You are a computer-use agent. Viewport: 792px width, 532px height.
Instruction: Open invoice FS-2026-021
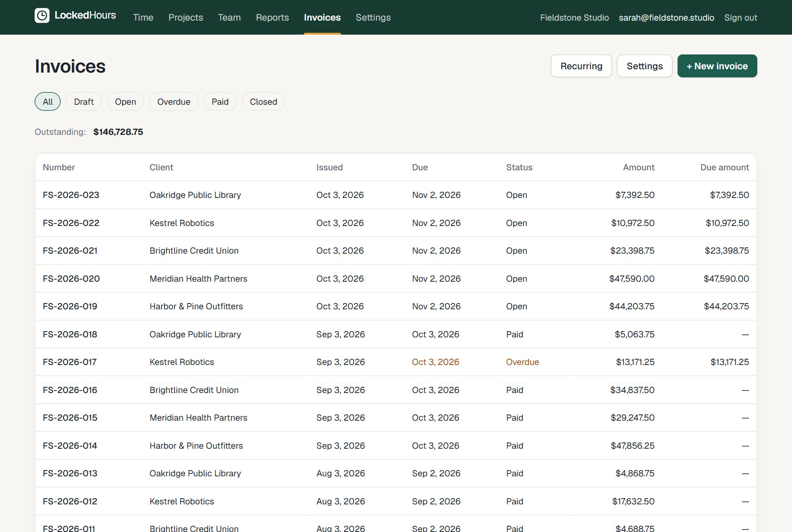click(x=70, y=251)
